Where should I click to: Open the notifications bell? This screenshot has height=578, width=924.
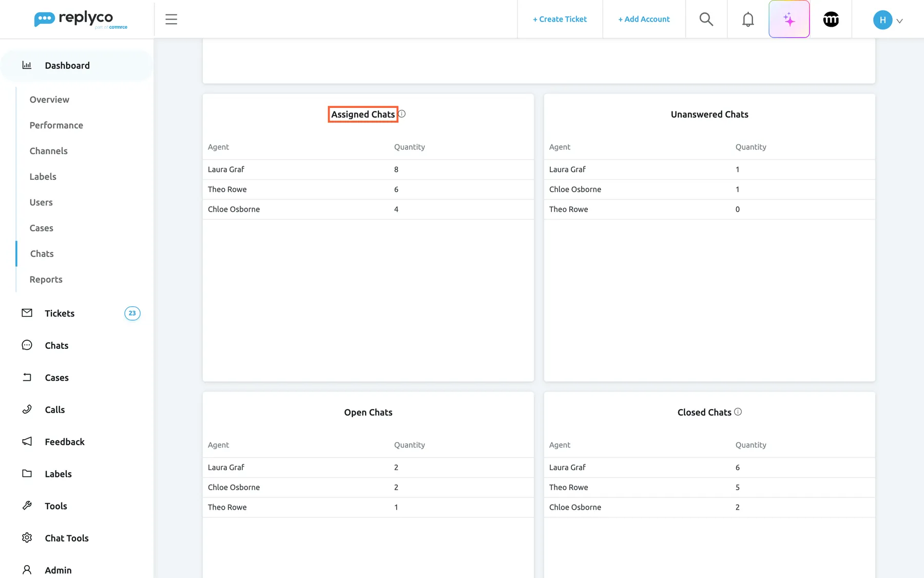[x=748, y=20]
